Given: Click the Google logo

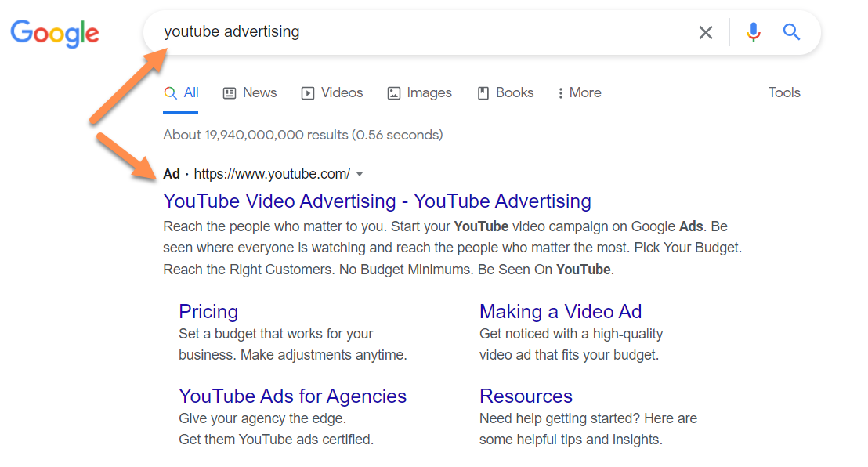Looking at the screenshot, I should click(x=55, y=33).
